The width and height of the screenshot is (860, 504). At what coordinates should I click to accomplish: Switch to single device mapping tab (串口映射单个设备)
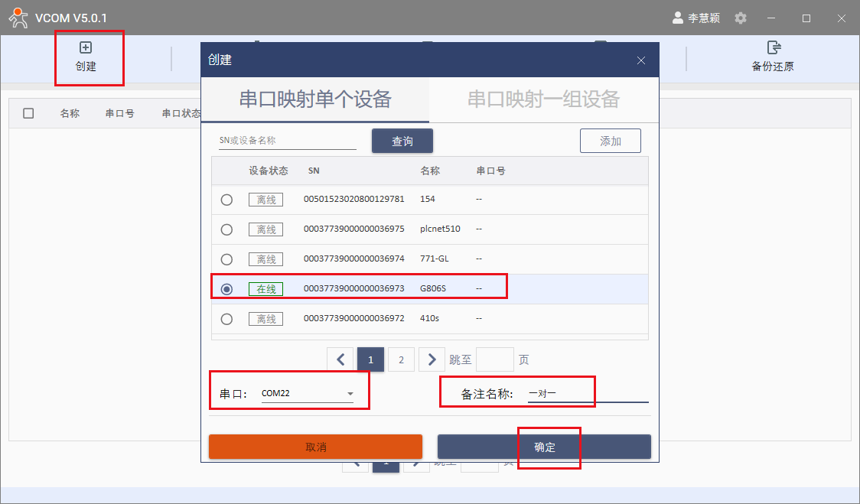315,99
